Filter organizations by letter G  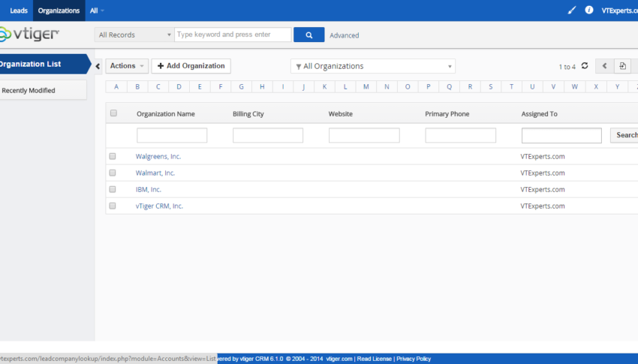pos(241,86)
